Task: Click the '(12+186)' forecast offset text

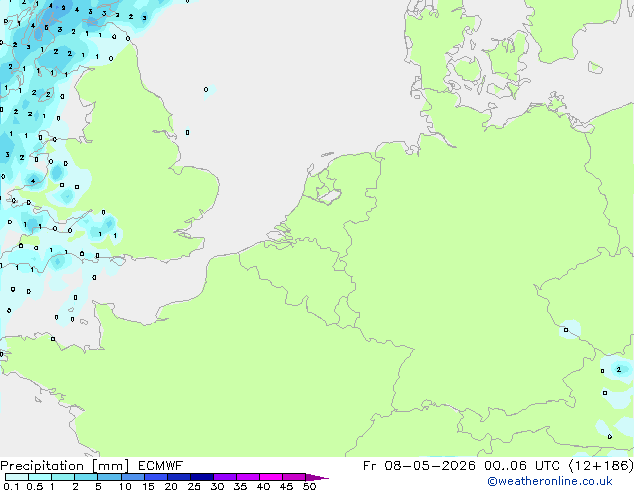Action: click(601, 466)
